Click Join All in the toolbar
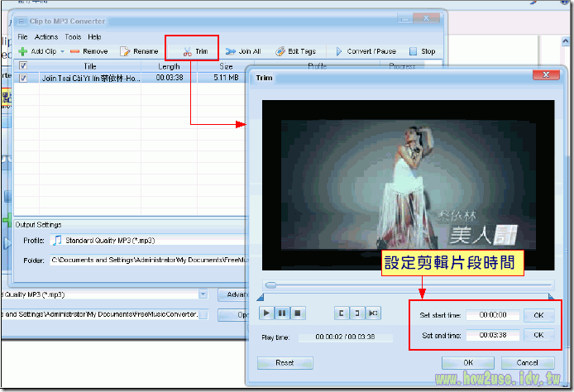 [244, 51]
